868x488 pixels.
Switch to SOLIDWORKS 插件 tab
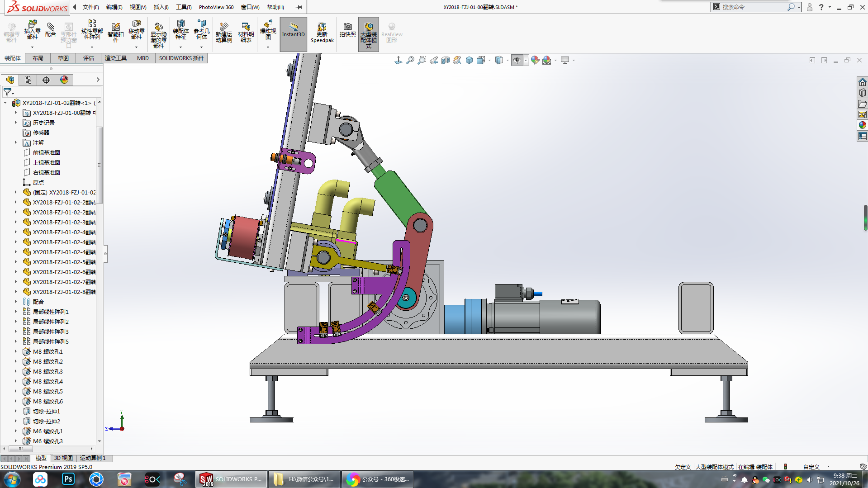tap(181, 58)
